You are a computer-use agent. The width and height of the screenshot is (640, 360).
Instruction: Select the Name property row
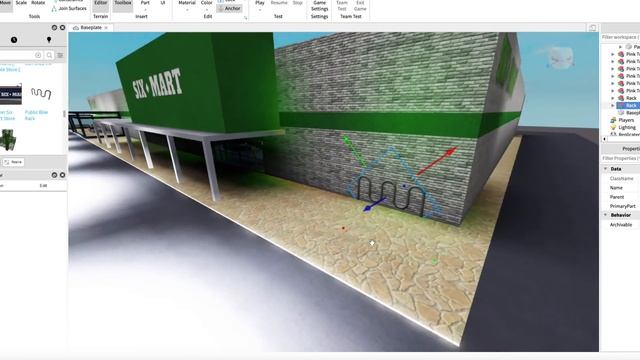tap(620, 188)
